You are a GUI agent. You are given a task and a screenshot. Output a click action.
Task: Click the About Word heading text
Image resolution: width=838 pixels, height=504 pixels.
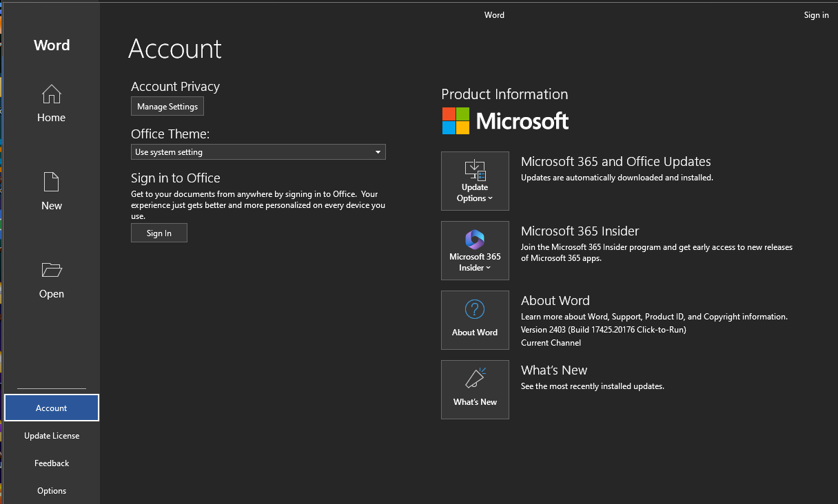click(x=555, y=301)
